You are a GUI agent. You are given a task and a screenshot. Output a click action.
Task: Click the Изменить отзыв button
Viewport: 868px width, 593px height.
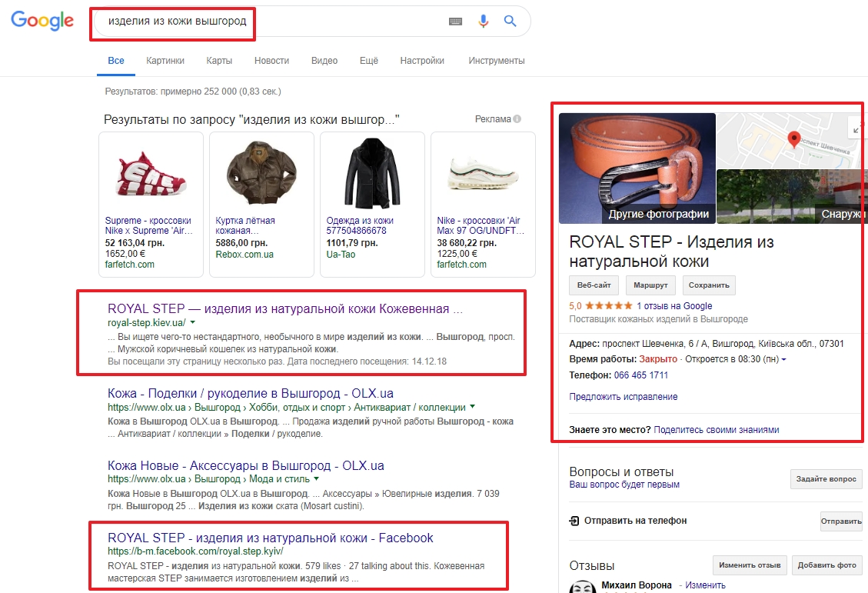click(x=750, y=565)
